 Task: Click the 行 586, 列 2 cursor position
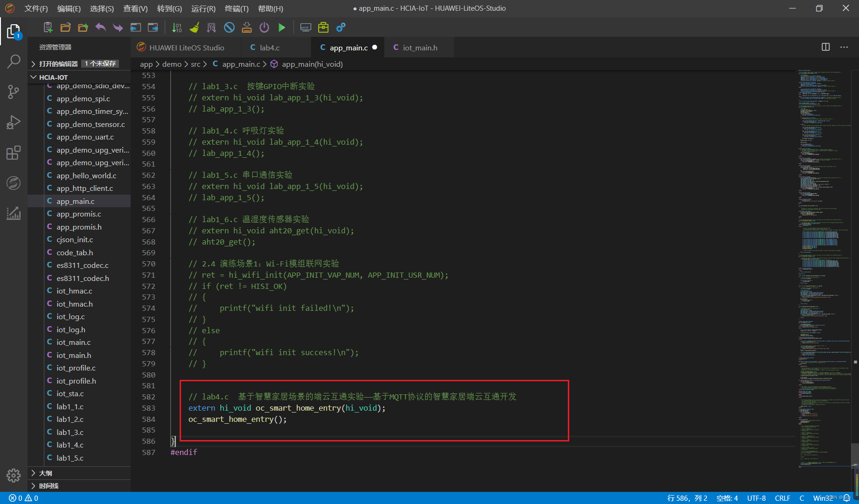[x=687, y=498]
